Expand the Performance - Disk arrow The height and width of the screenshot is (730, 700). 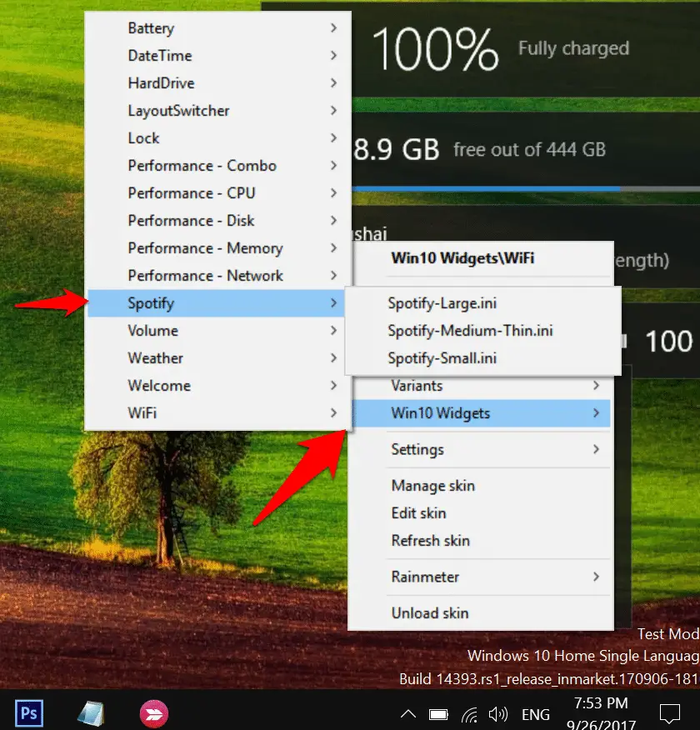(x=333, y=220)
